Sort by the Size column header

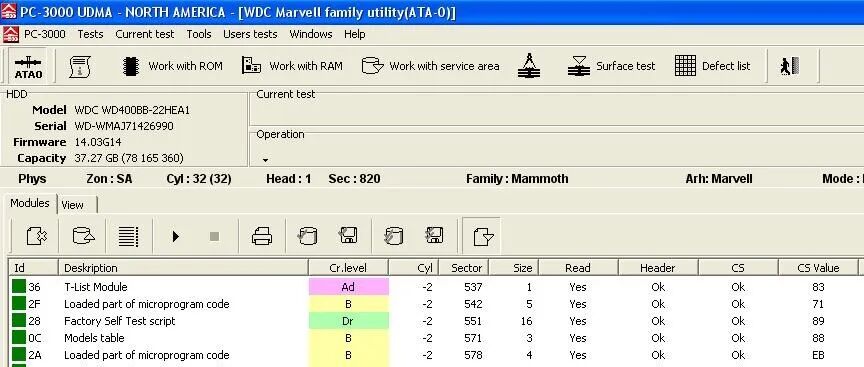(514, 268)
